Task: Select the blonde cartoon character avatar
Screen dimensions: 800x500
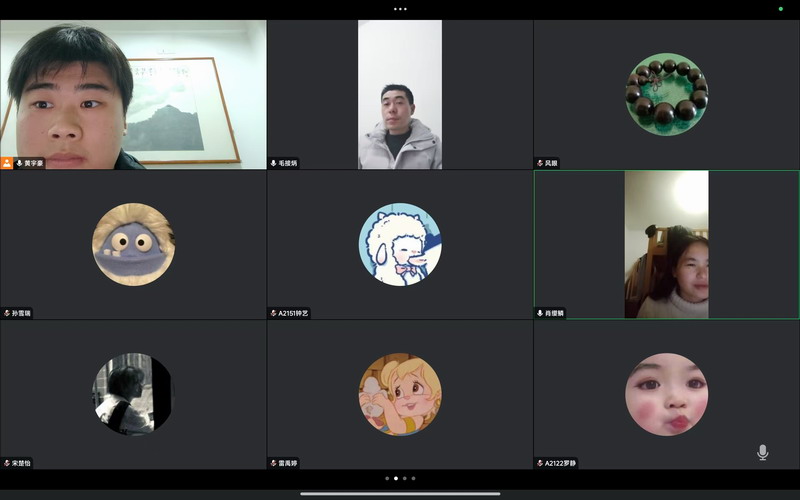Action: (400, 394)
